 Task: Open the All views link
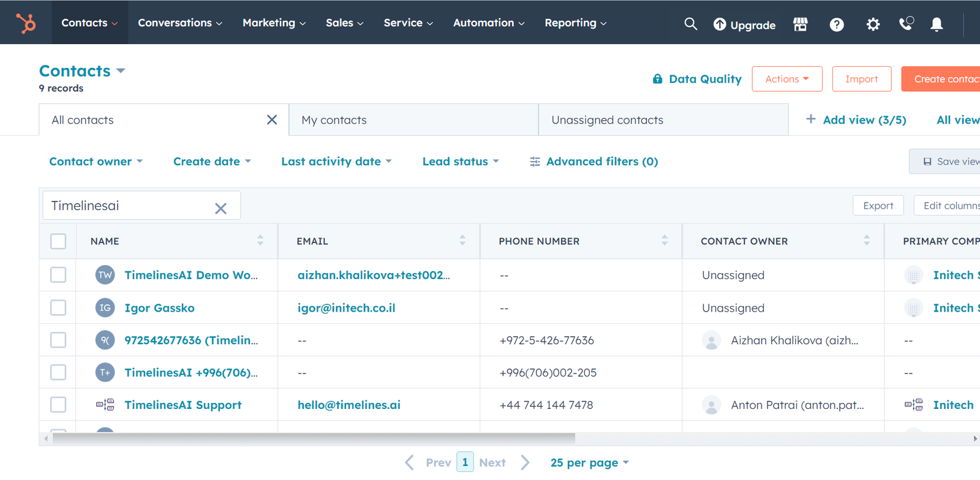958,120
